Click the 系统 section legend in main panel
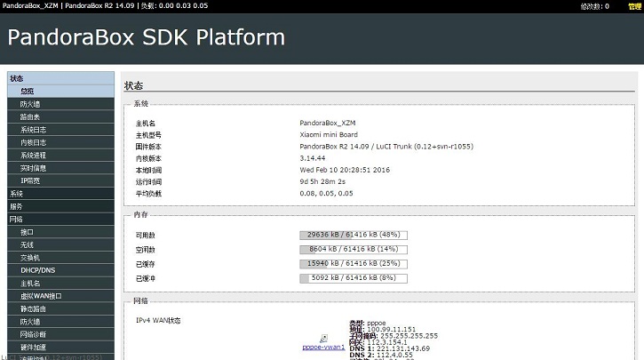 (x=140, y=104)
